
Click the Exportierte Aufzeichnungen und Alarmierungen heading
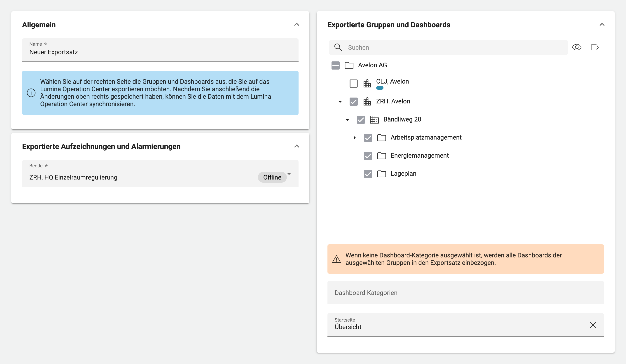click(x=101, y=146)
